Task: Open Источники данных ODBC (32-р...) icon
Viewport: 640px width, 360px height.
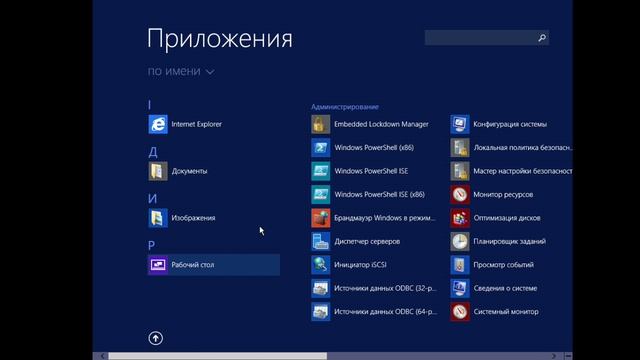Action: tap(320, 289)
